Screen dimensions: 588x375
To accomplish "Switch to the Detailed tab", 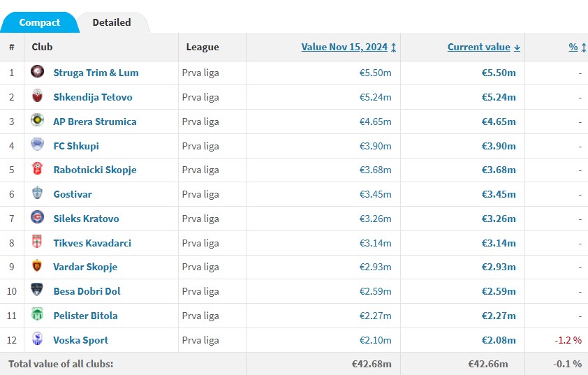I will (112, 22).
